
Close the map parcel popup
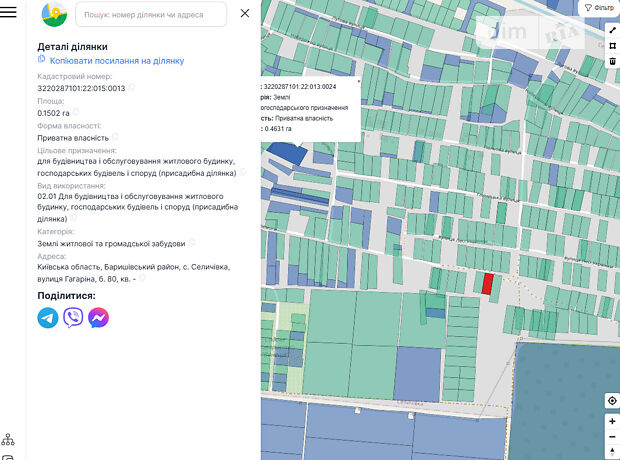click(359, 81)
